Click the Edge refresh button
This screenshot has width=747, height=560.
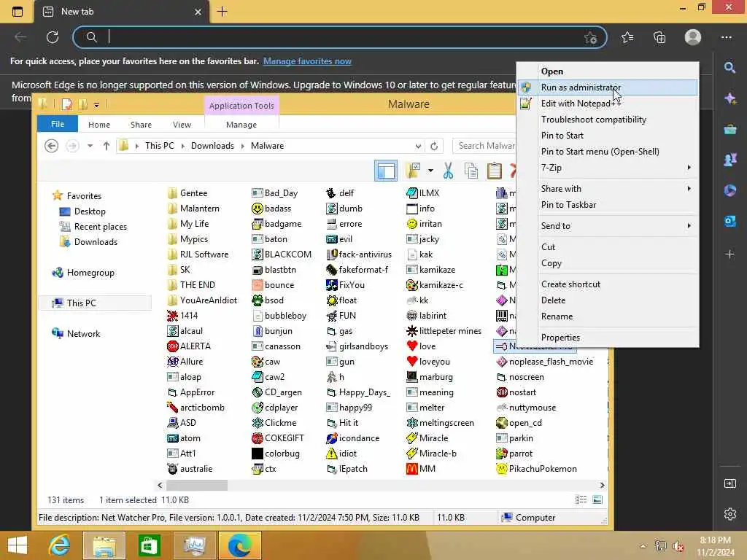53,37
